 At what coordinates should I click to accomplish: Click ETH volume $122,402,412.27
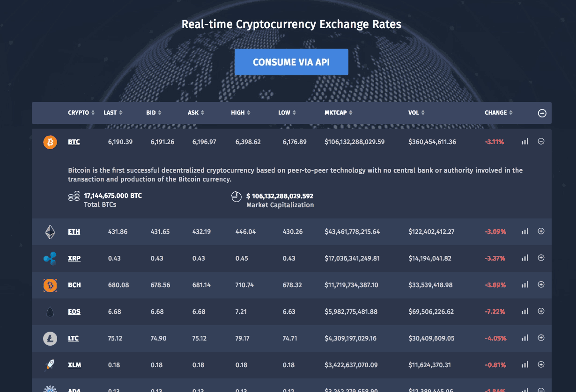(431, 232)
